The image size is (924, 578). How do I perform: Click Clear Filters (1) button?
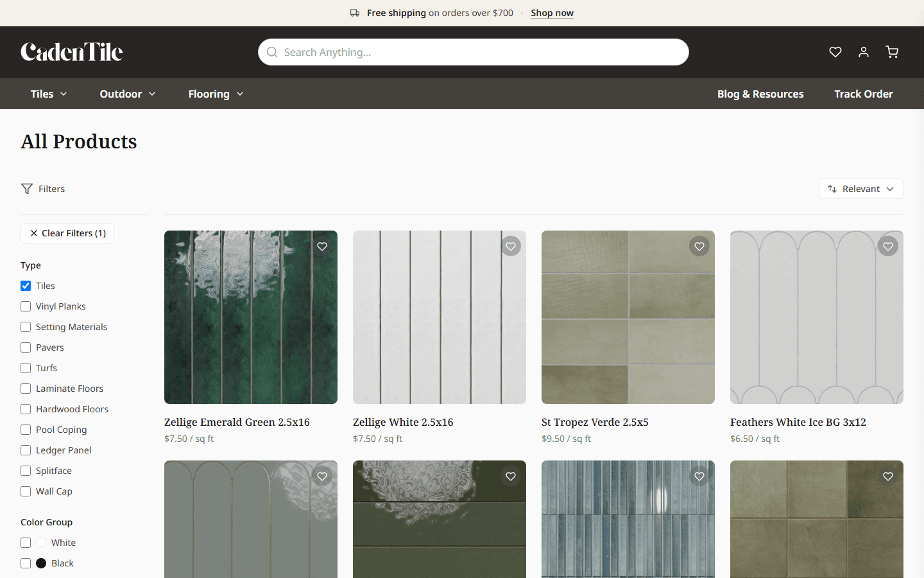click(x=67, y=233)
